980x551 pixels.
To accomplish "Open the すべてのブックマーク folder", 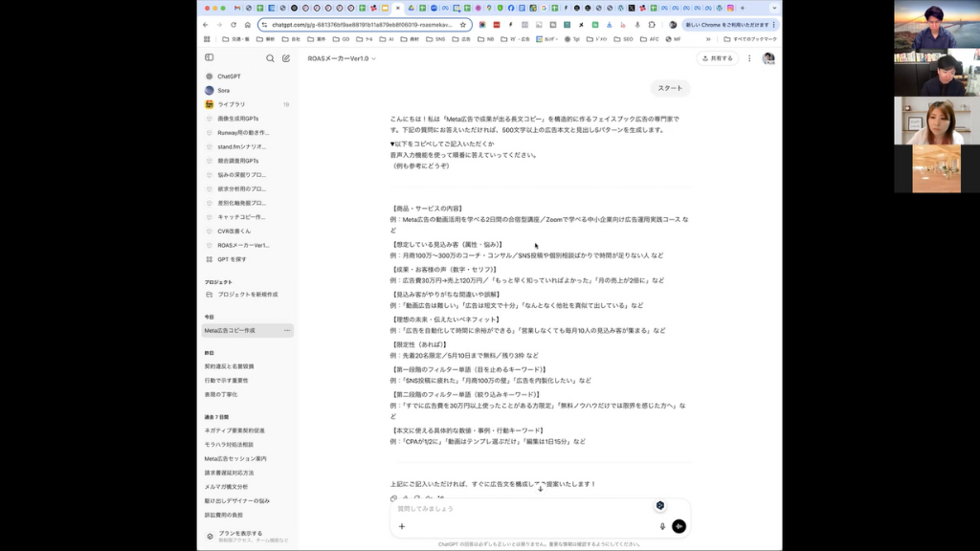I will [750, 38].
